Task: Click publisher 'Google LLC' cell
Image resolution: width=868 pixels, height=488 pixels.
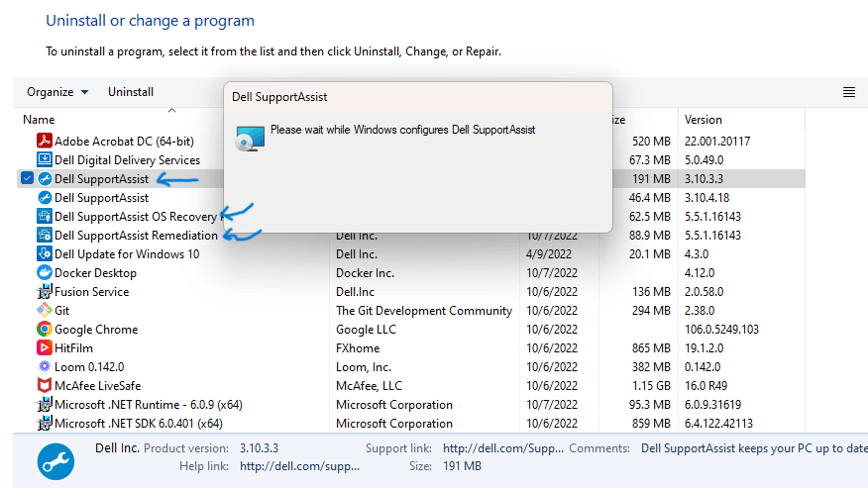Action: [x=366, y=330]
